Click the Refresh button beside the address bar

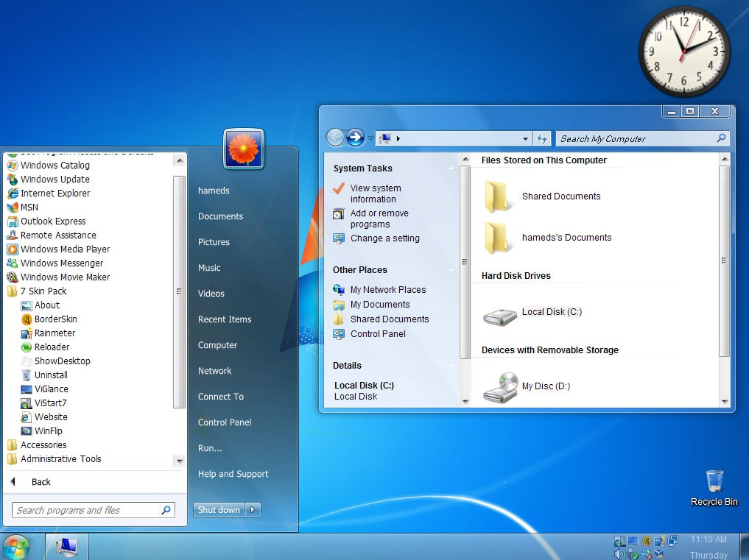click(x=542, y=139)
